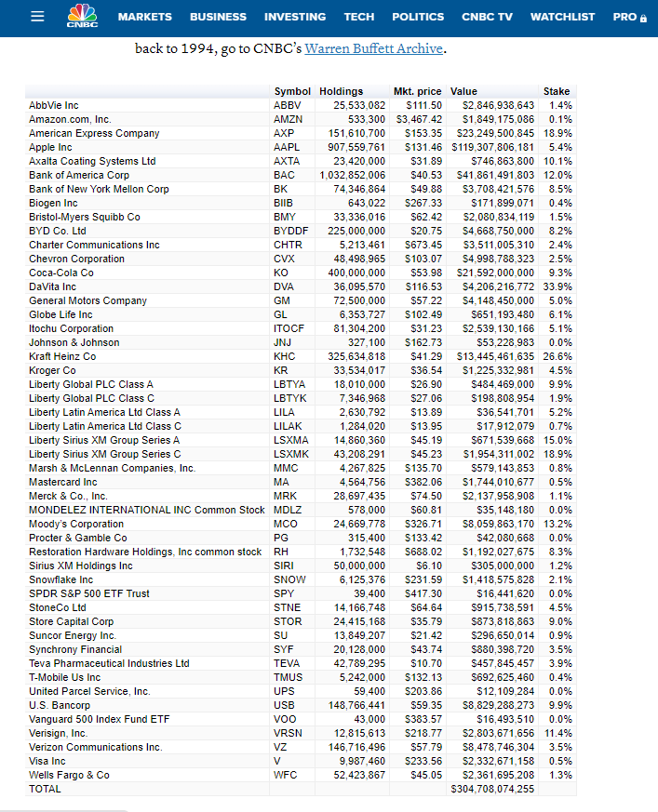Select Bristol-Myers Squibb Co name

point(85,217)
